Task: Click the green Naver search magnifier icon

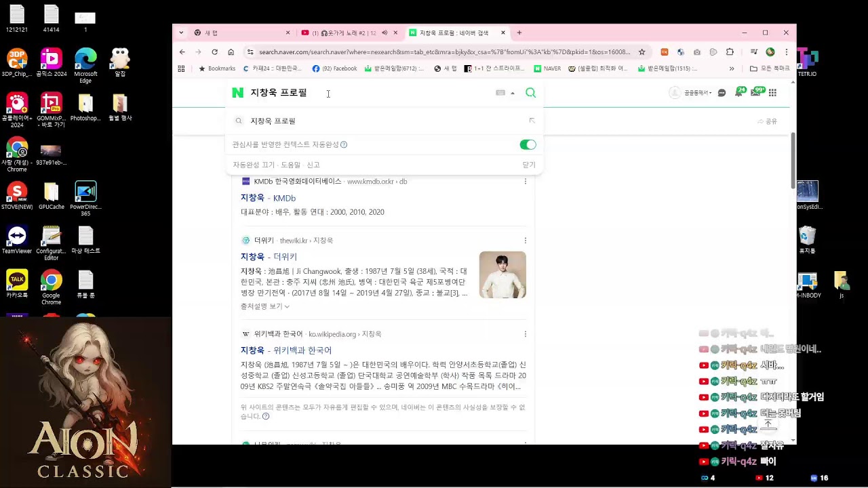Action: point(530,93)
